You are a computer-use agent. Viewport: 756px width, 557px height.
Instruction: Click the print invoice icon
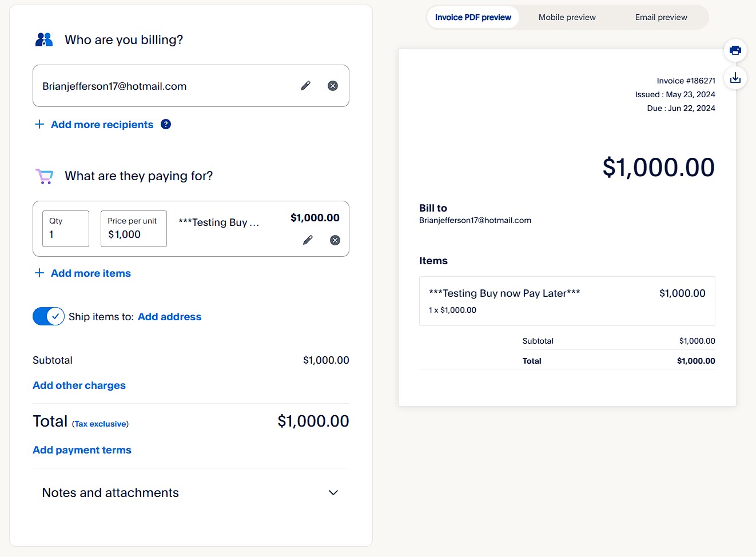pos(735,50)
